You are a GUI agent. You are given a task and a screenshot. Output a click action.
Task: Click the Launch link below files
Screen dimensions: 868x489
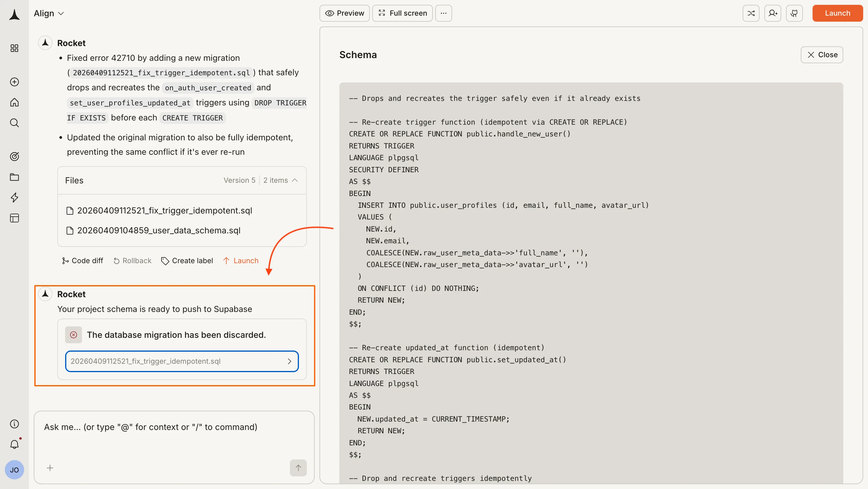tap(241, 261)
